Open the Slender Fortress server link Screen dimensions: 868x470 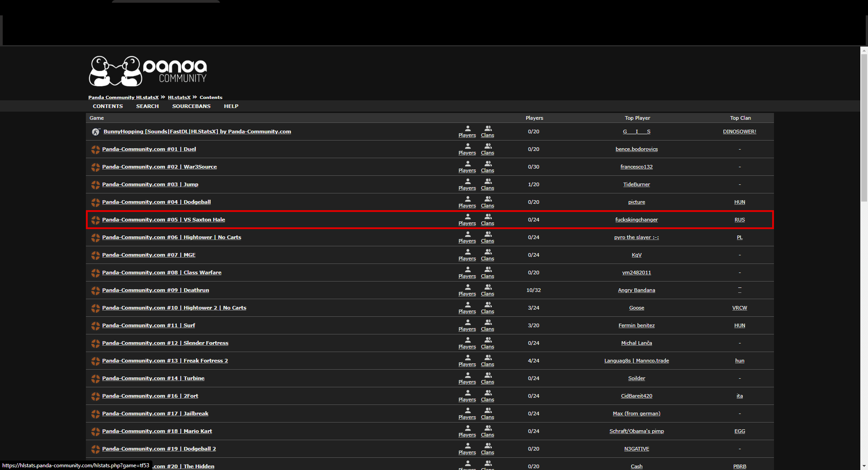[165, 343]
